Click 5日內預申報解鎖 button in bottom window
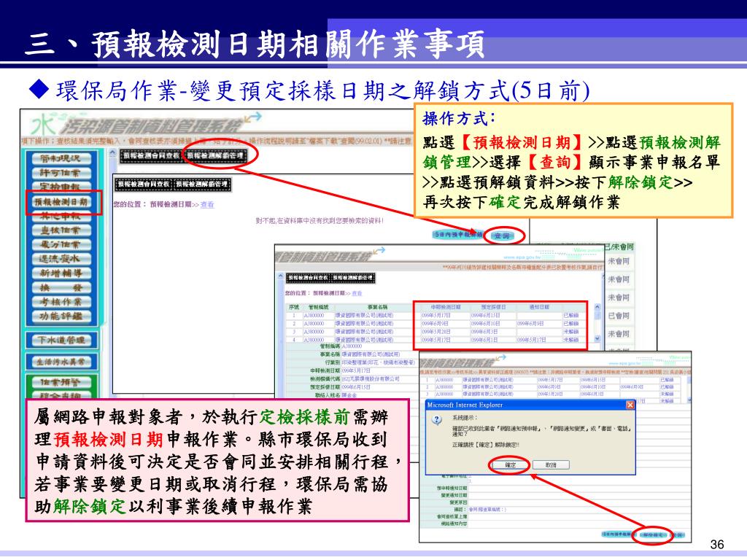This screenshot has width=747, height=560. point(617,534)
